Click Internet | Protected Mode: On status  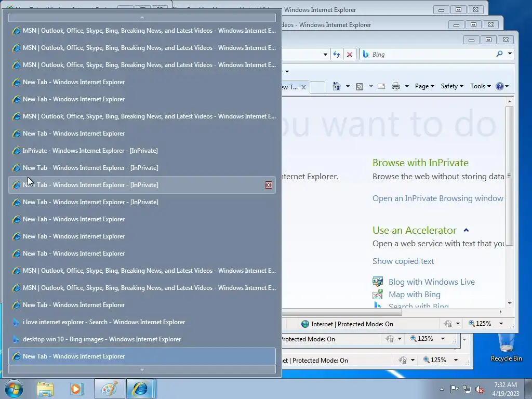pyautogui.click(x=348, y=324)
